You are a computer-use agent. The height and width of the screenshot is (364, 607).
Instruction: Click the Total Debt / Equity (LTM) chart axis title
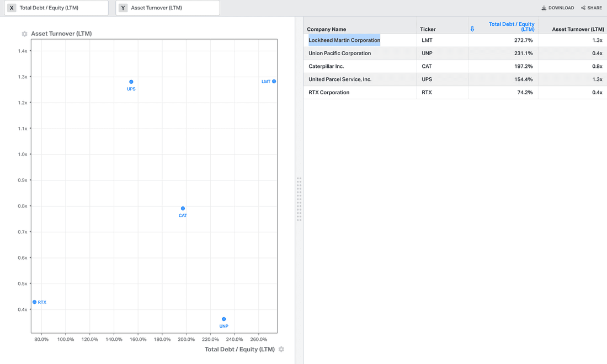point(239,349)
